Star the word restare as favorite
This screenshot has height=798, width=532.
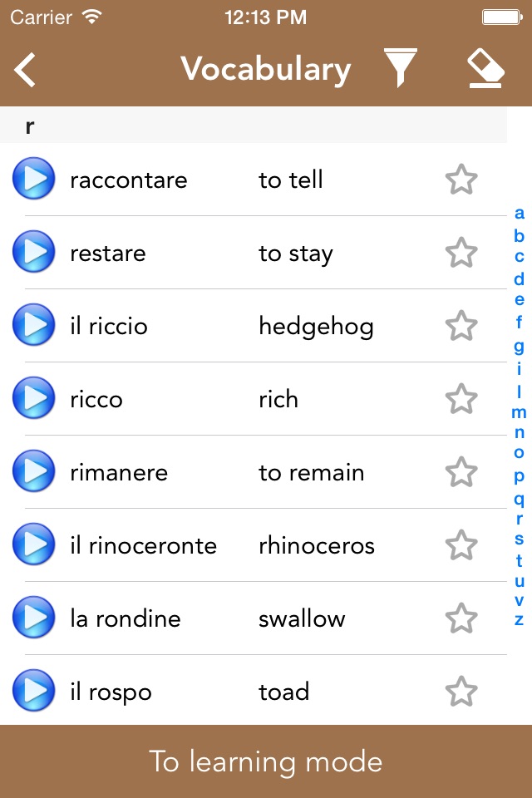(461, 253)
